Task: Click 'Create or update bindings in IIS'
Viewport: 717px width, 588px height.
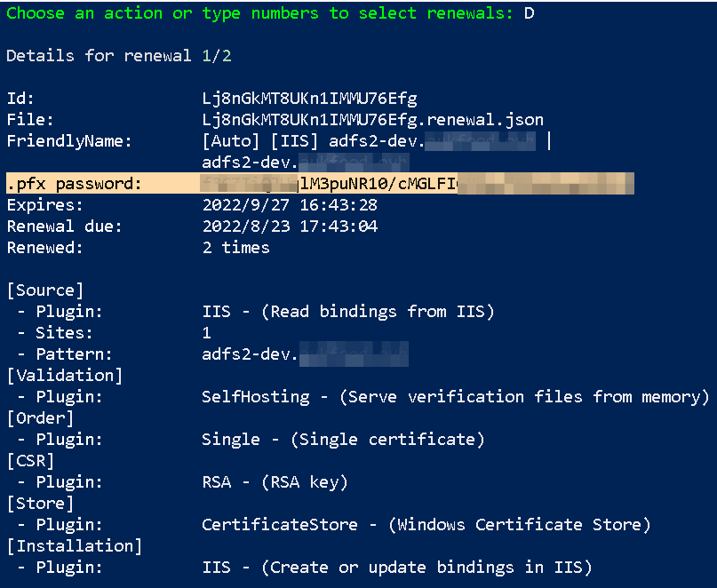Action: tap(426, 567)
